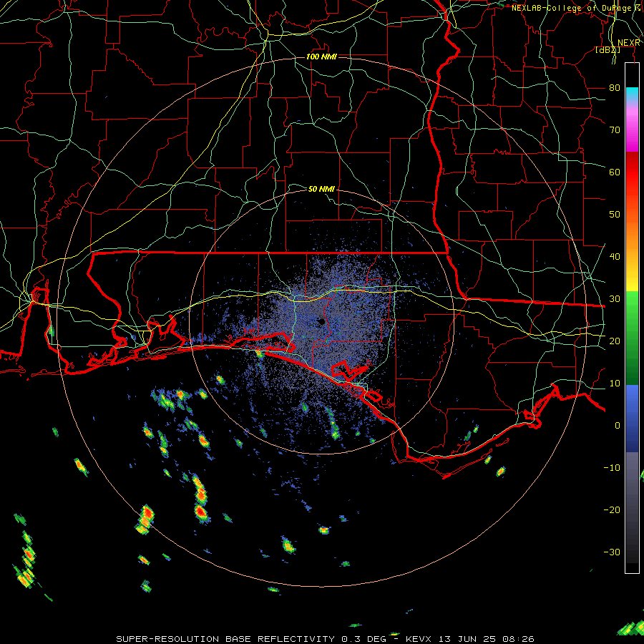Click the "100 NMI" range ring label

point(321,57)
